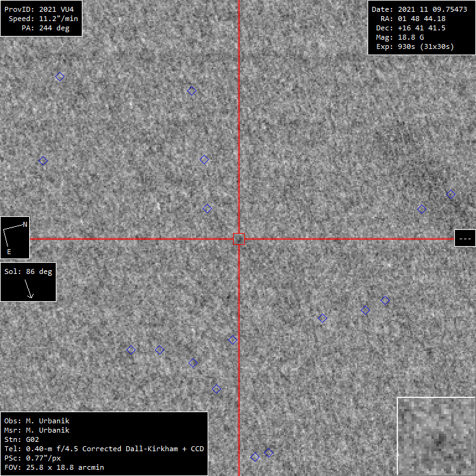This screenshot has height=476, width=476.
Task: Click the 'Stn: G02' line
Action: click(x=22, y=439)
